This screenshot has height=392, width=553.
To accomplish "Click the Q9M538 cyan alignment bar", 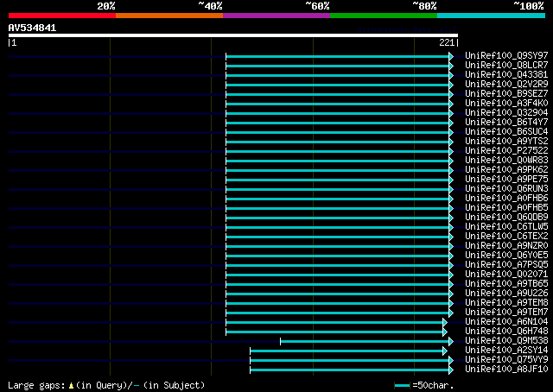I will click(365, 341).
